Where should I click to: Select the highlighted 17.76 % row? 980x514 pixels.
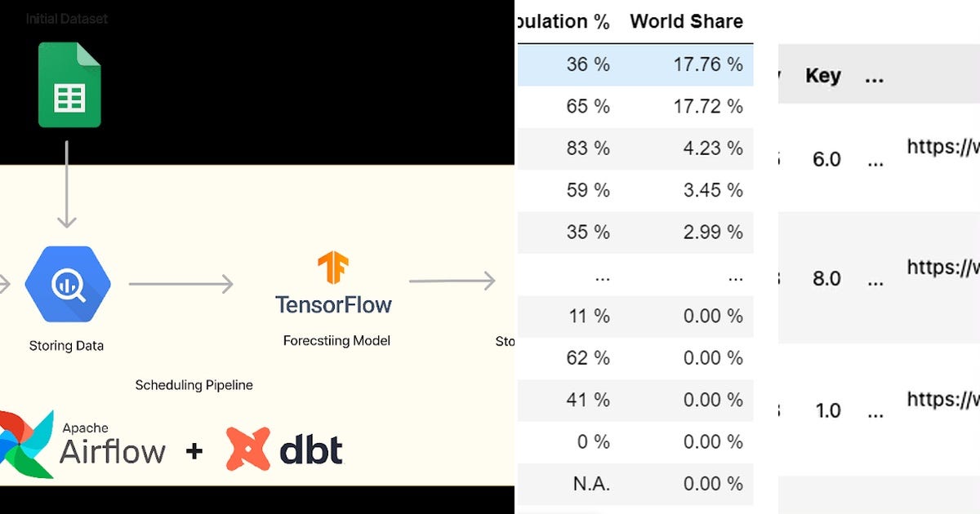[634, 64]
